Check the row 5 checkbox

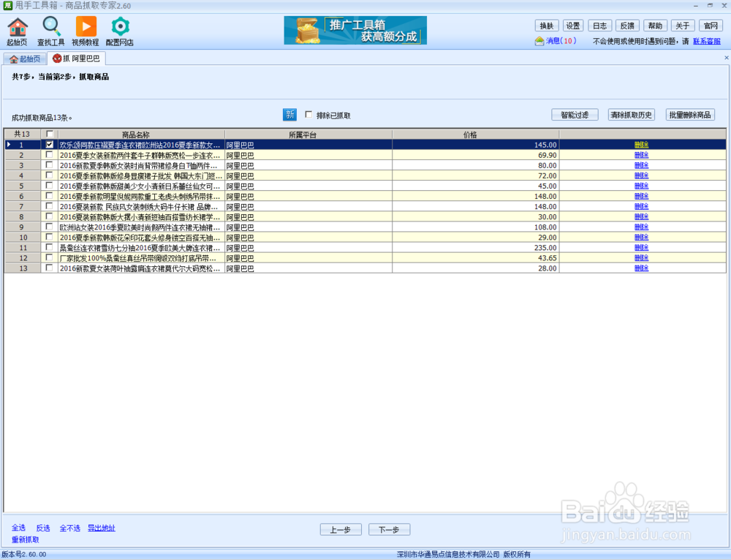tap(50, 186)
